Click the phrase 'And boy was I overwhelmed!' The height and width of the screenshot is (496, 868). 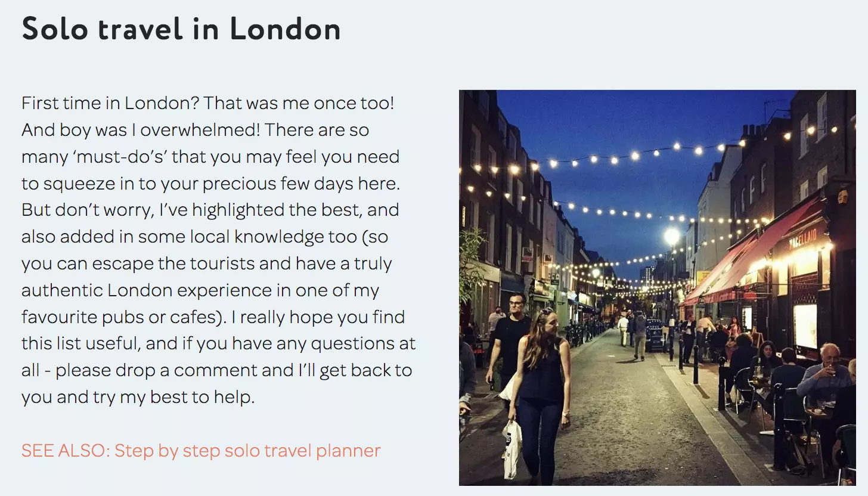pos(135,131)
